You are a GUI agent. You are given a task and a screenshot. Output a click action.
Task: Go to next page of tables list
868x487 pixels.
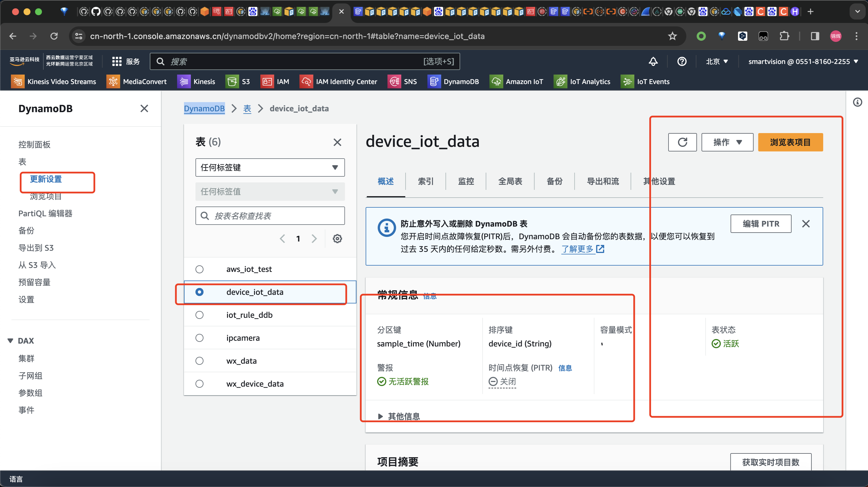pyautogui.click(x=314, y=238)
